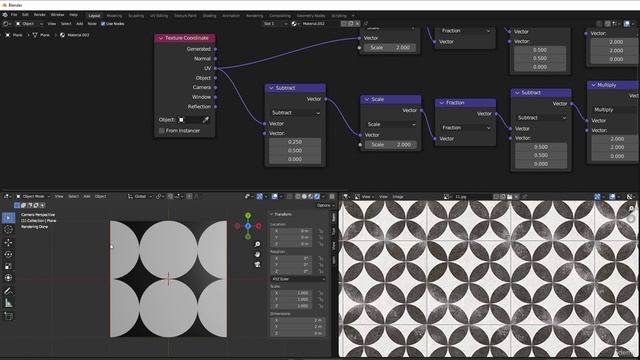Open the Slot 1 material slot dropdown
640x360 pixels.
[x=275, y=24]
